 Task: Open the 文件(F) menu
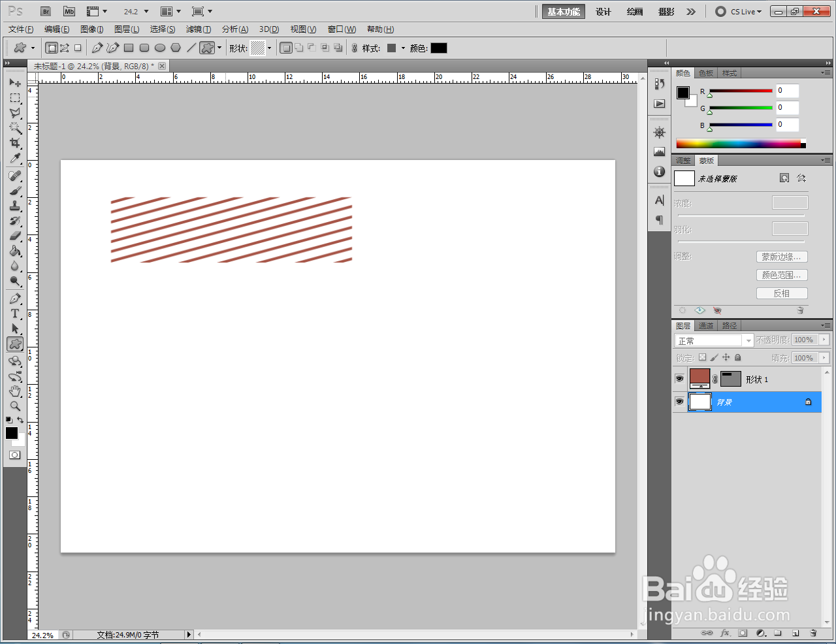point(21,29)
